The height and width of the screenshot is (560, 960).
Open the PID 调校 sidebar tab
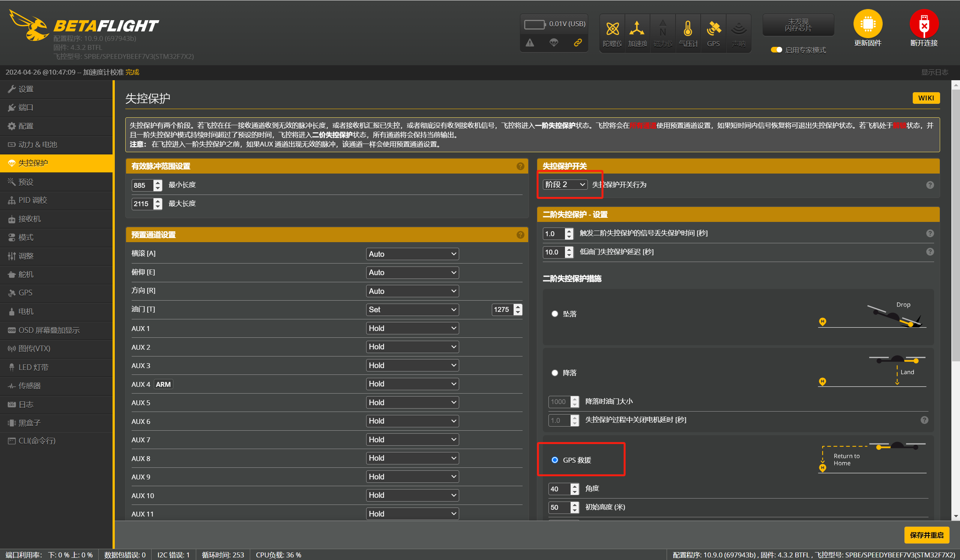[x=56, y=200]
